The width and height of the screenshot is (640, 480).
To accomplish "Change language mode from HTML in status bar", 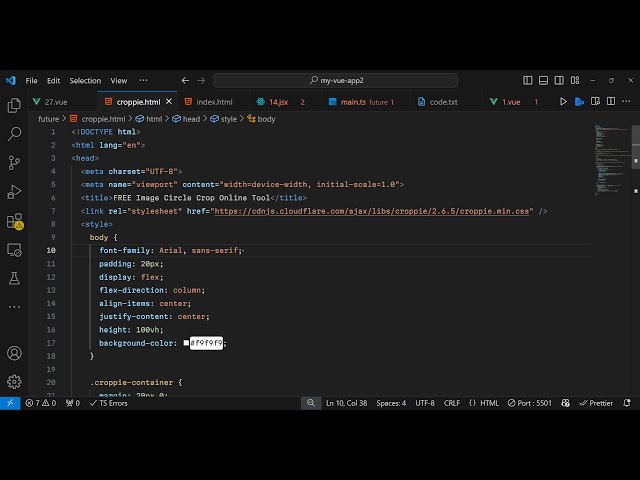I will click(489, 403).
